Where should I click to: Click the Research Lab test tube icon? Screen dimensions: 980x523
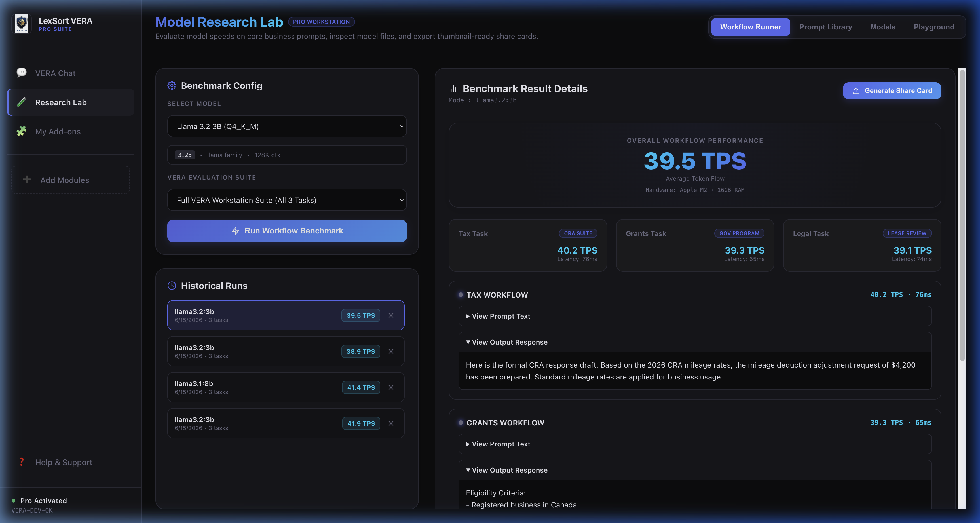22,102
